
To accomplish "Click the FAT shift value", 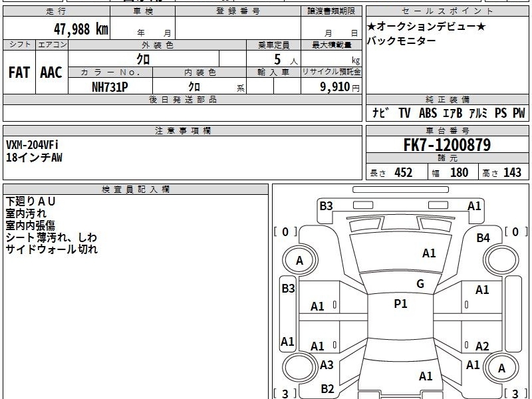I will 19,72.
